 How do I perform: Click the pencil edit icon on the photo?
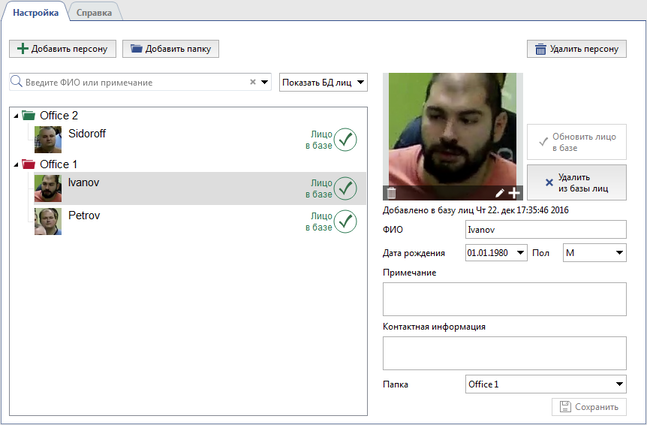tap(499, 193)
